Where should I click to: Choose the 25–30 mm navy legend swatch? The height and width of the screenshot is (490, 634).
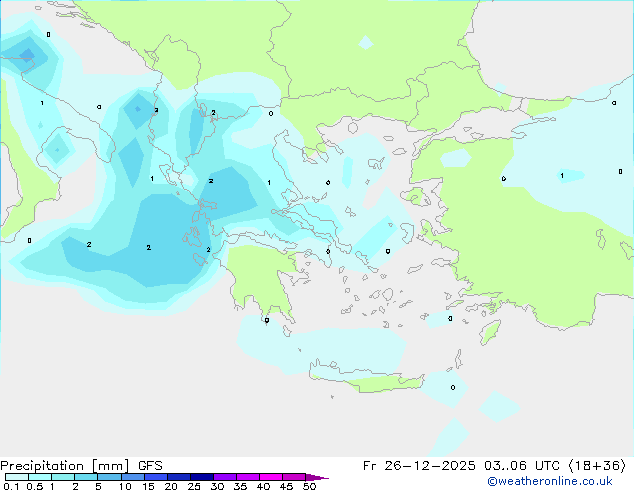pyautogui.click(x=202, y=477)
